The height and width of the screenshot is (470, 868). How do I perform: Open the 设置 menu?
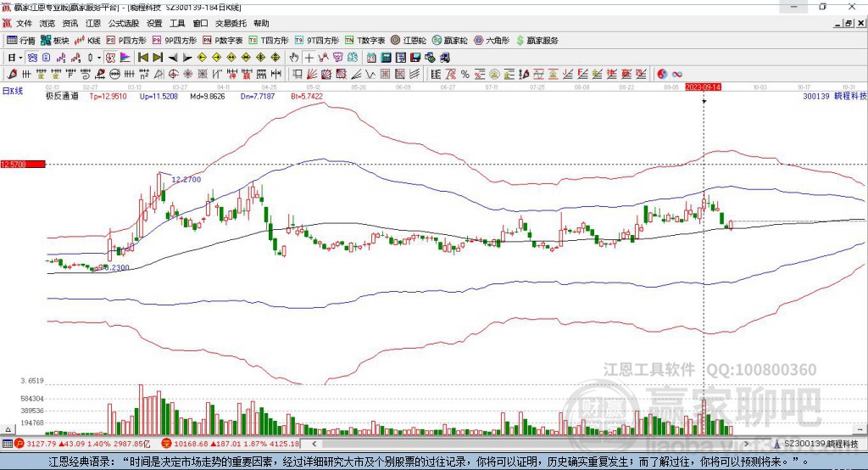[x=154, y=23]
